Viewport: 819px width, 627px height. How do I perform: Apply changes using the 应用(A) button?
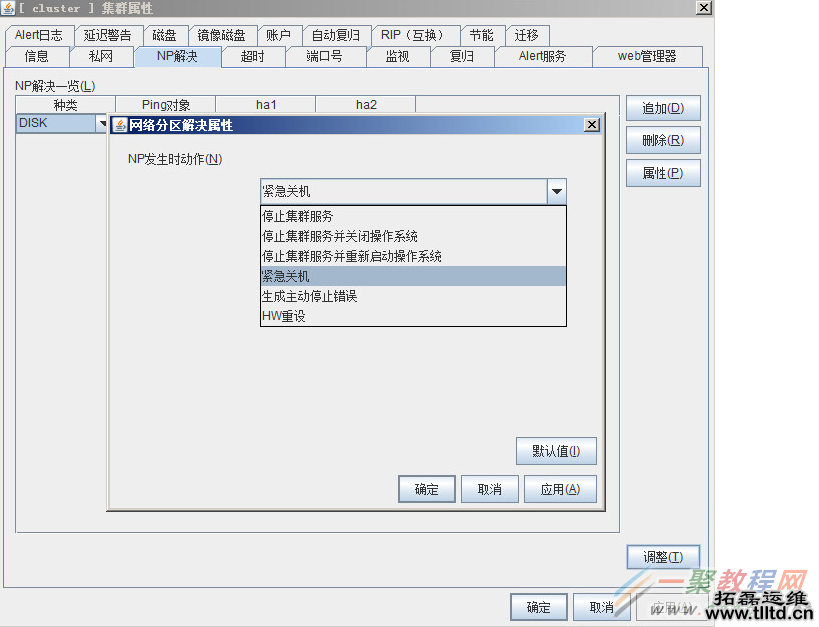[560, 488]
